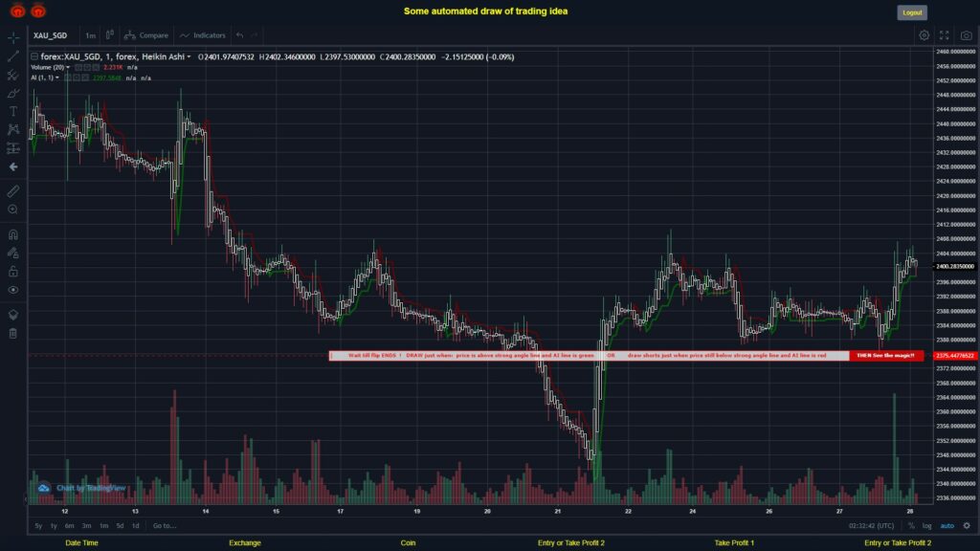Click the Compare symbols button
The width and height of the screenshot is (980, 551).
[146, 35]
